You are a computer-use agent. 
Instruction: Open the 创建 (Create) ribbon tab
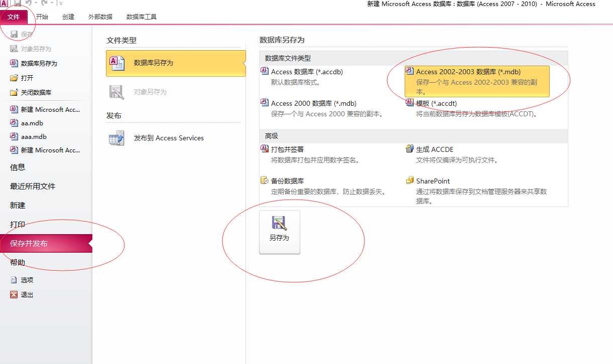pyautogui.click(x=68, y=17)
